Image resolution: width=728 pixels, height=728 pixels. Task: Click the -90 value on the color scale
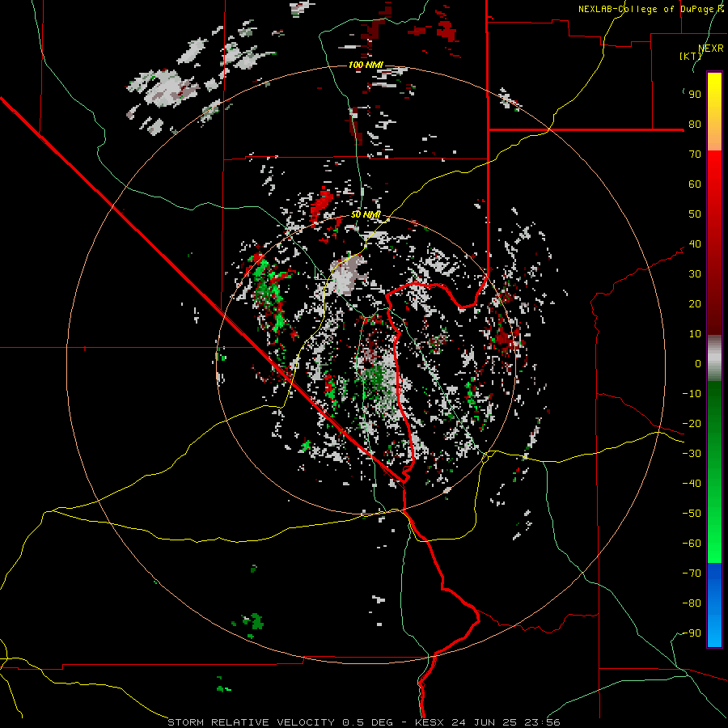(x=692, y=633)
